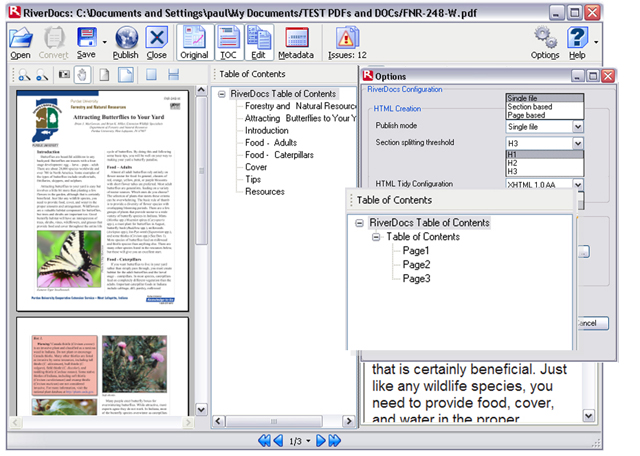The height and width of the screenshot is (456, 640).
Task: Click TOC panel horizontal scroll right arrow
Action: click(x=349, y=421)
